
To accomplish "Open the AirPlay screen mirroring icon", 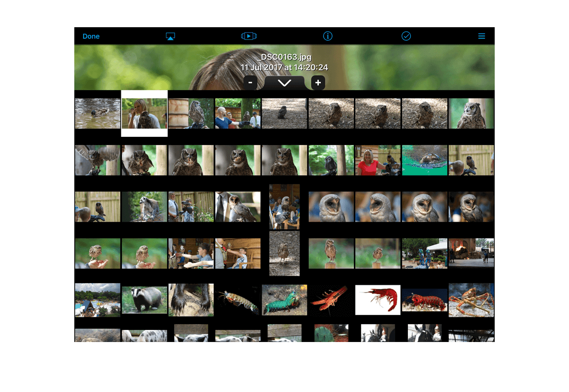I will pos(170,36).
